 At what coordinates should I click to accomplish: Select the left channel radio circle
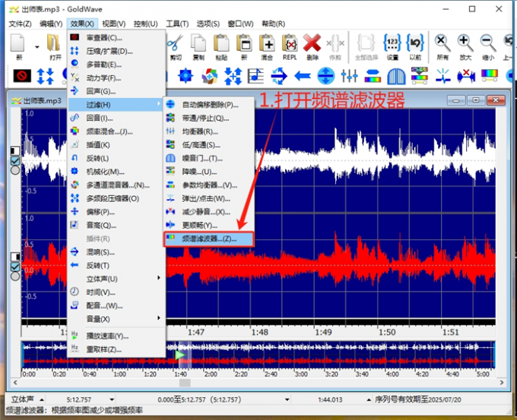(15, 170)
